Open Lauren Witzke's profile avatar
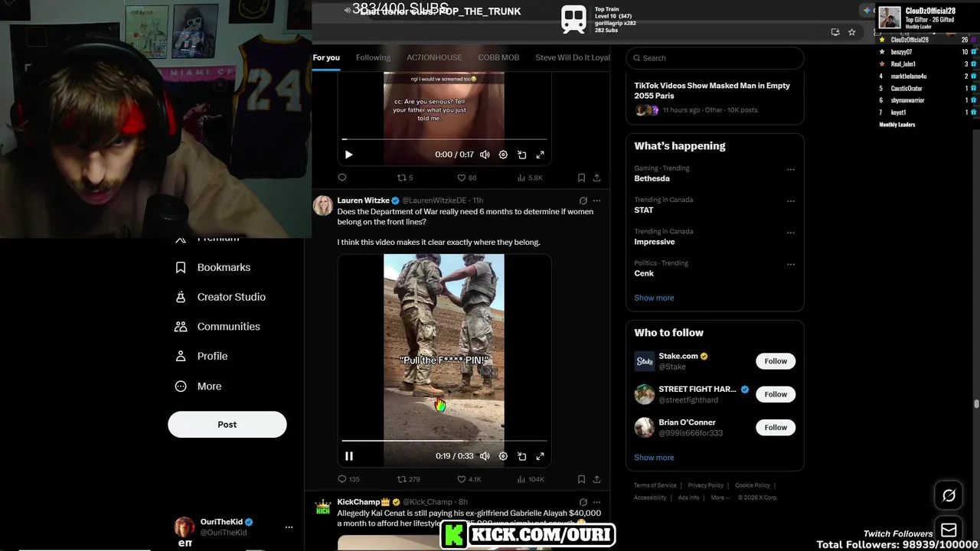The width and height of the screenshot is (980, 551). [323, 205]
